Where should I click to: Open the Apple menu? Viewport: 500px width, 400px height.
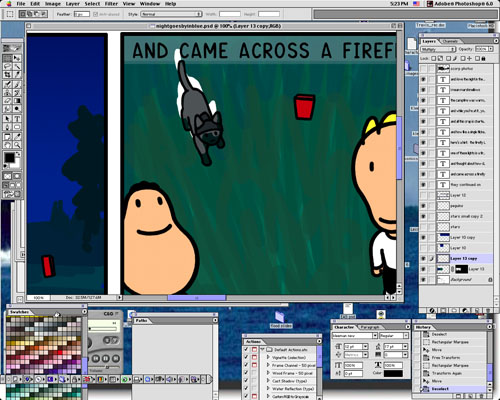click(8, 4)
